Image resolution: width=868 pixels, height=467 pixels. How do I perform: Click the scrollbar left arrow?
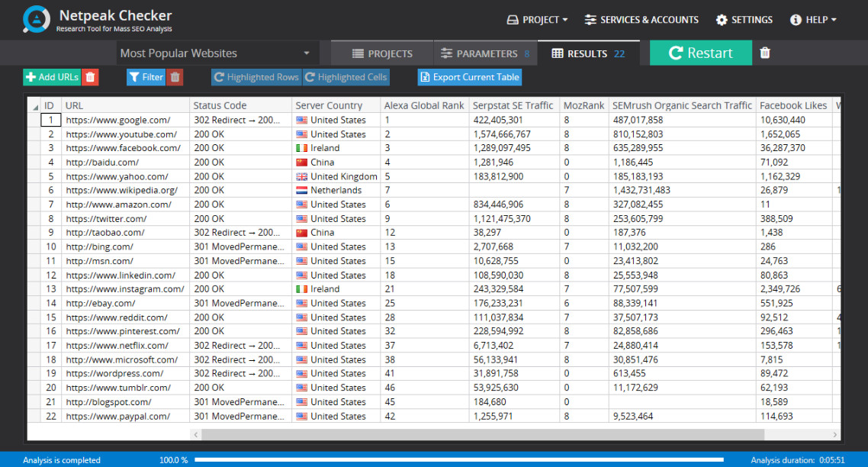click(x=196, y=435)
